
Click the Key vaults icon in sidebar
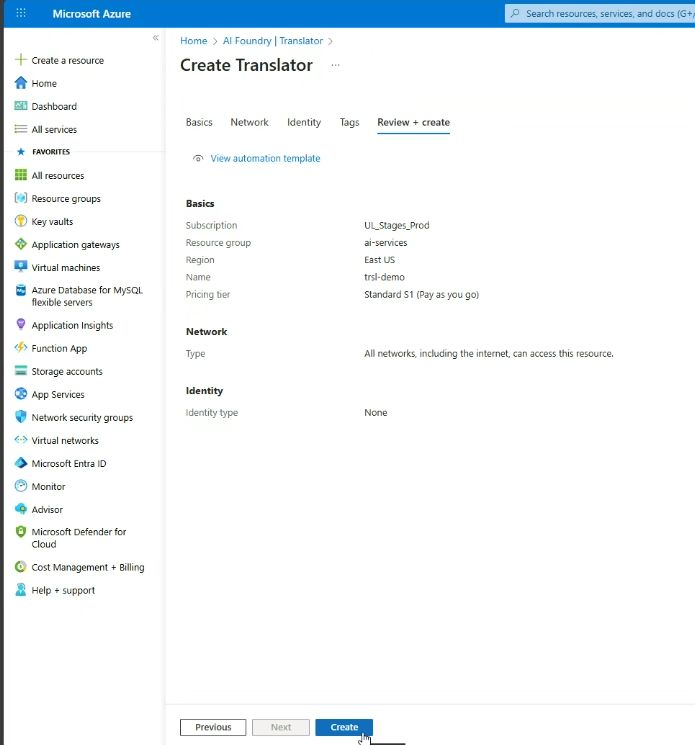[x=21, y=222]
